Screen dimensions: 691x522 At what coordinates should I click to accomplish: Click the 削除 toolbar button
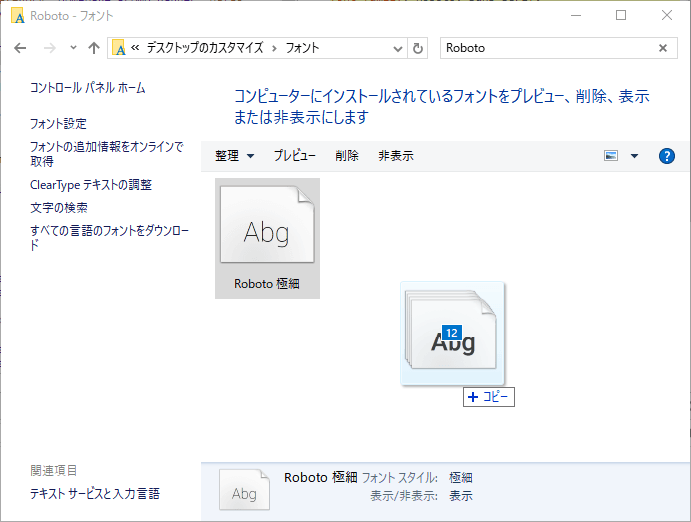(346, 156)
